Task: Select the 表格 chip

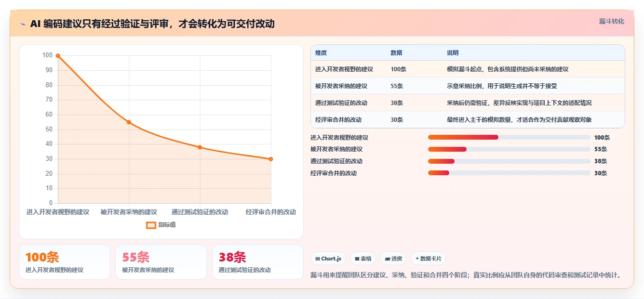Action: (363, 259)
